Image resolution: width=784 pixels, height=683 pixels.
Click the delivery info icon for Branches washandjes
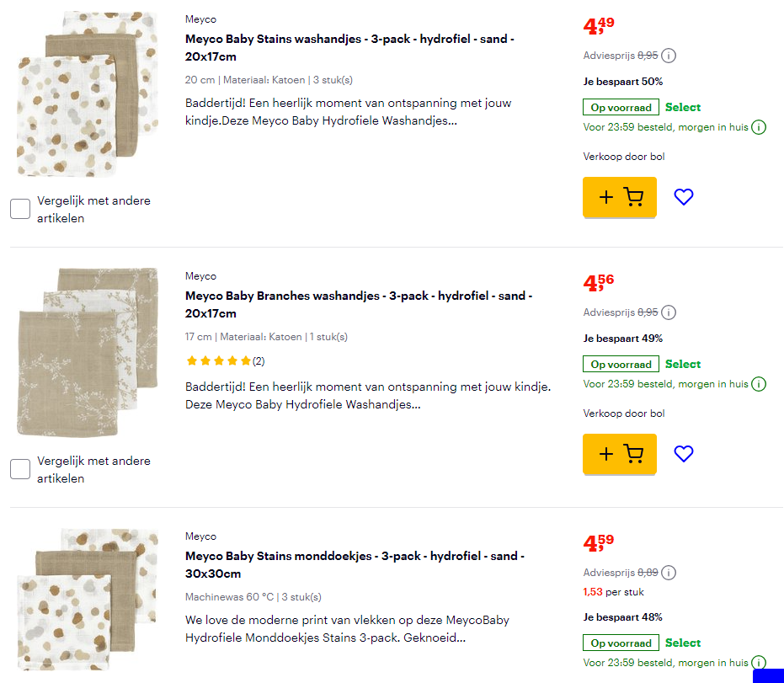(759, 384)
